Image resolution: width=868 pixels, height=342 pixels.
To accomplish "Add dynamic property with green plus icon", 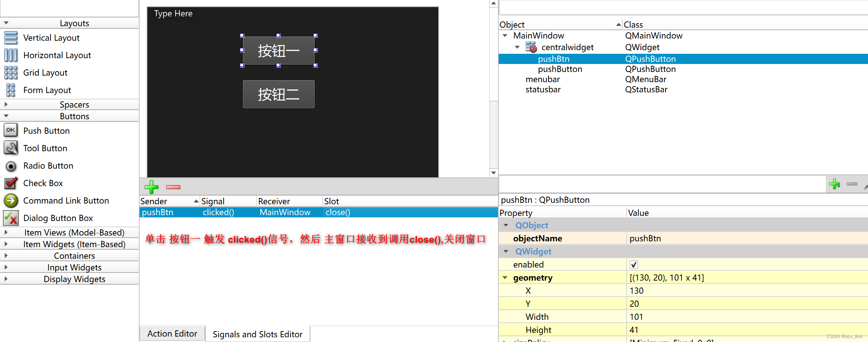I will coord(835,184).
